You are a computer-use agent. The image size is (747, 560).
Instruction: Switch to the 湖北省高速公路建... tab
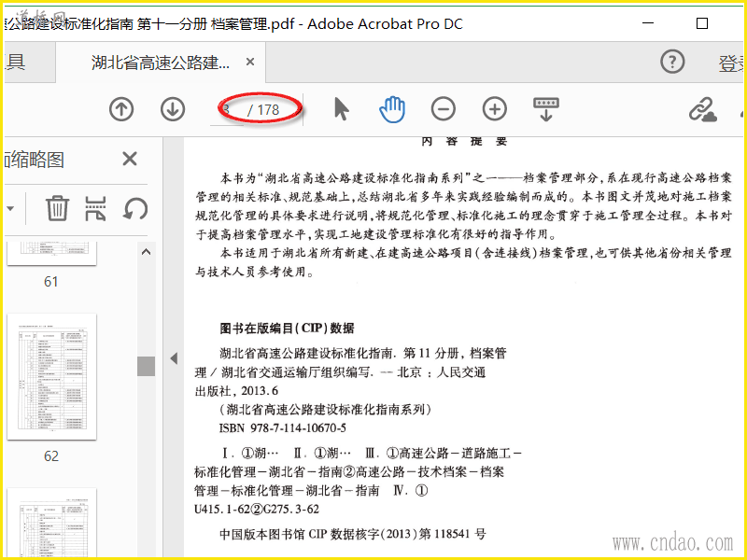point(160,63)
